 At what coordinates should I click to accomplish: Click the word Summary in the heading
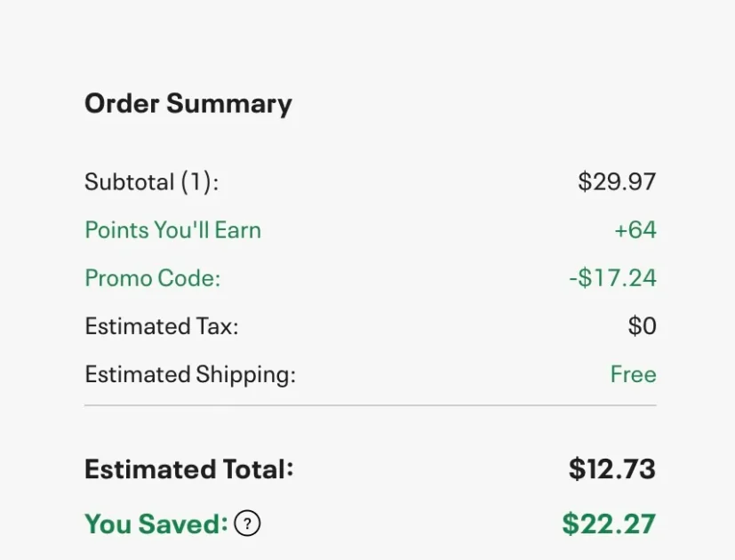tap(228, 104)
